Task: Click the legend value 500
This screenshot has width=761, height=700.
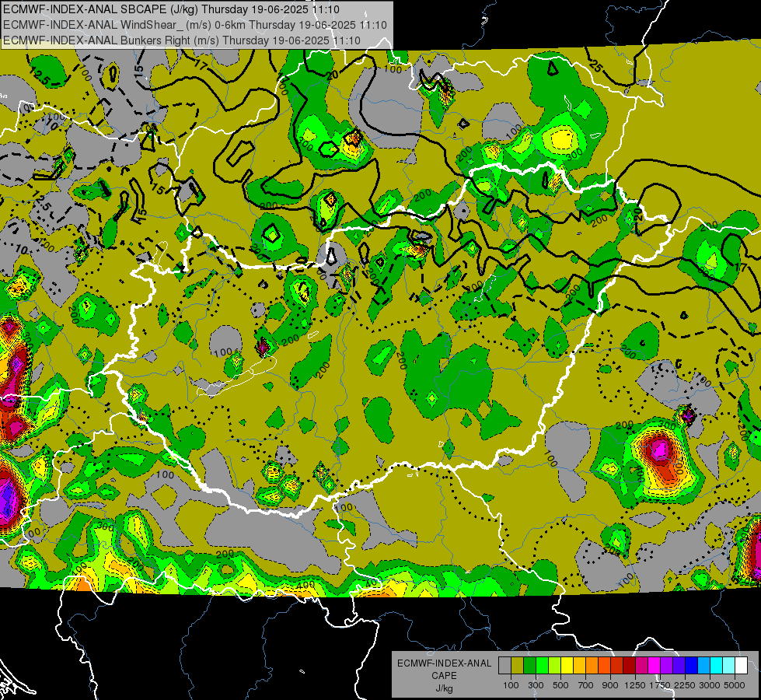Action: click(560, 685)
